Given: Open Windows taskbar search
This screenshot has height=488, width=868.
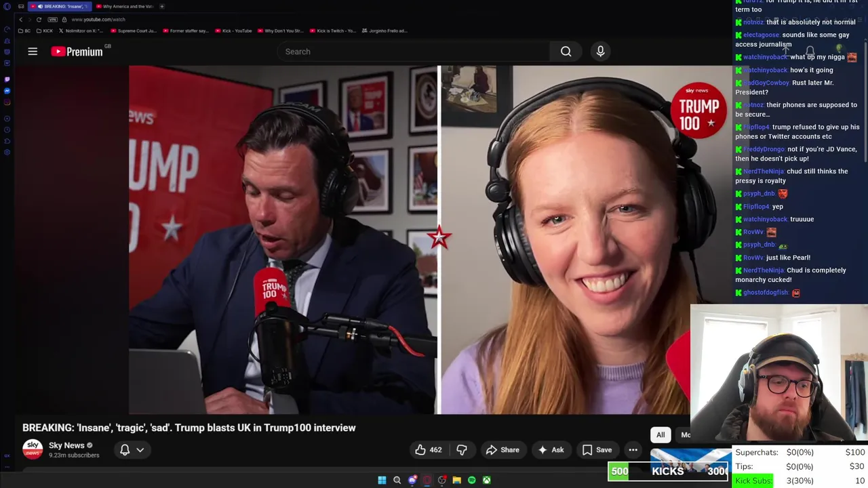Looking at the screenshot, I should [397, 481].
